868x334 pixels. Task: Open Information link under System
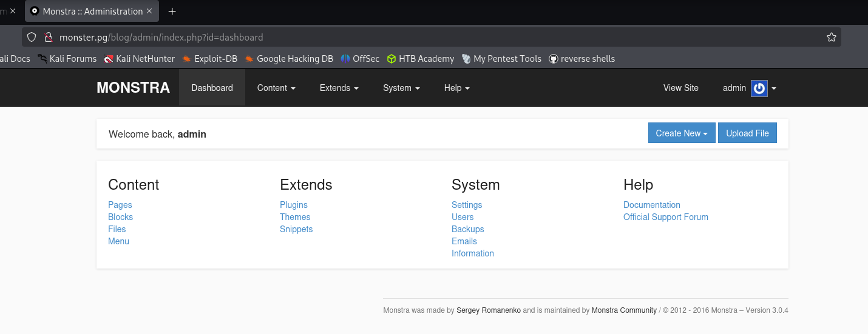click(473, 253)
